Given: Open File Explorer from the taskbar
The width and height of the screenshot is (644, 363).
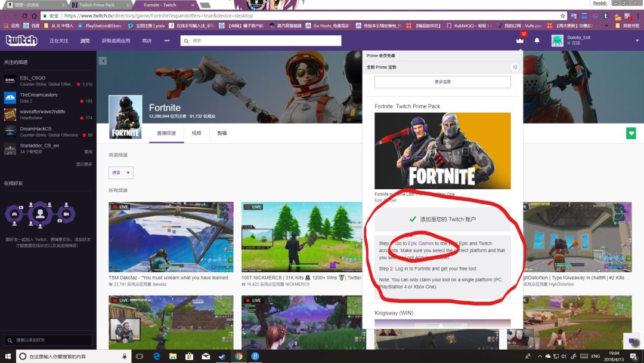Looking at the screenshot, I should (x=173, y=356).
